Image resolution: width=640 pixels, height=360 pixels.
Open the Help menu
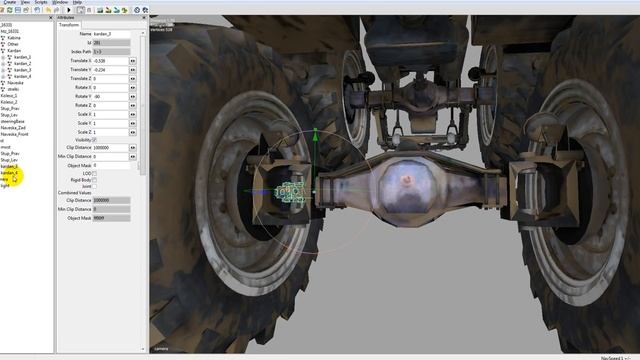[77, 2]
